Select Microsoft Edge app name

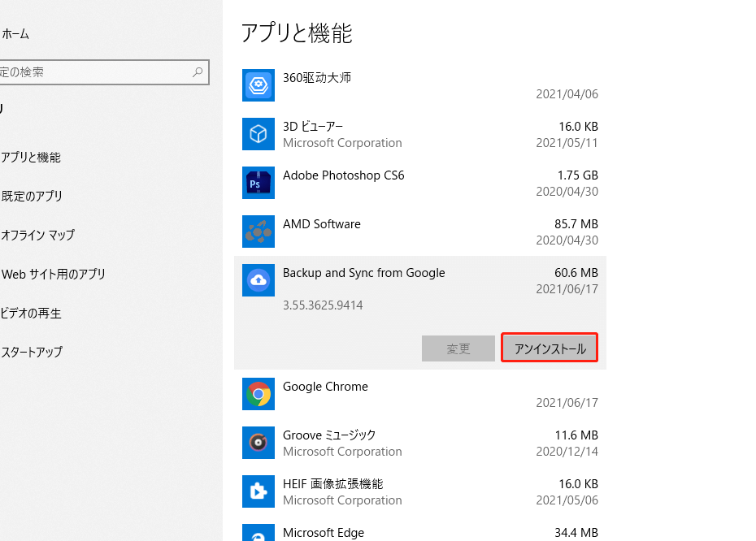click(324, 533)
